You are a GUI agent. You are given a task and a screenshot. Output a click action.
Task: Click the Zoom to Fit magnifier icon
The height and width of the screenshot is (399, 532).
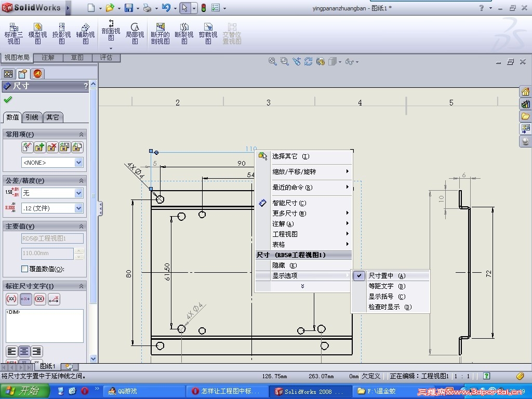[x=272, y=61]
